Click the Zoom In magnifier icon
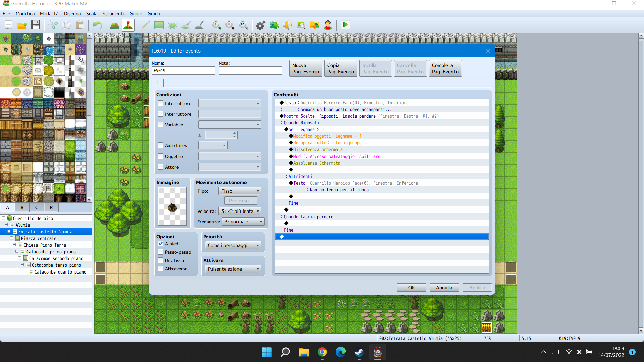 (216, 25)
